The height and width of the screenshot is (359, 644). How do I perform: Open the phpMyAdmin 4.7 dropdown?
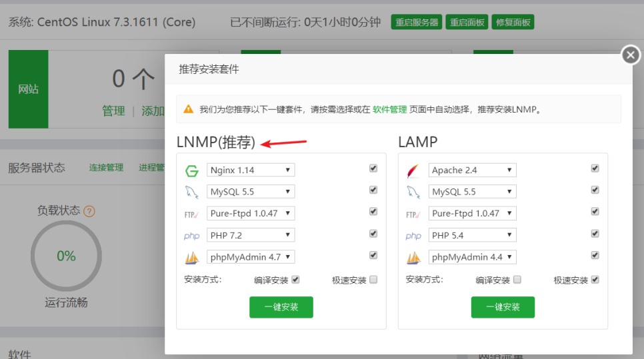[251, 257]
